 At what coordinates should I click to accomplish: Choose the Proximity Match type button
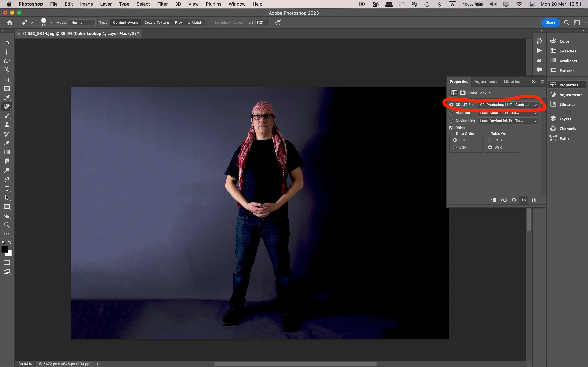coord(188,23)
